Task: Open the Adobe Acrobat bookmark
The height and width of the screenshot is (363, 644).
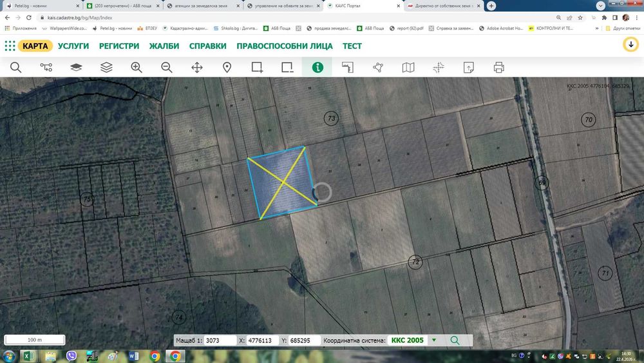Action: tap(500, 28)
